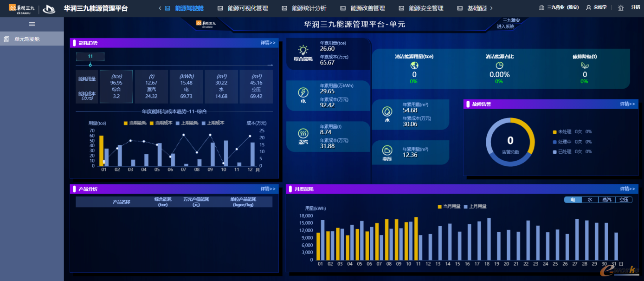Switch monthly chart to 蒸汽 tab

(606, 200)
